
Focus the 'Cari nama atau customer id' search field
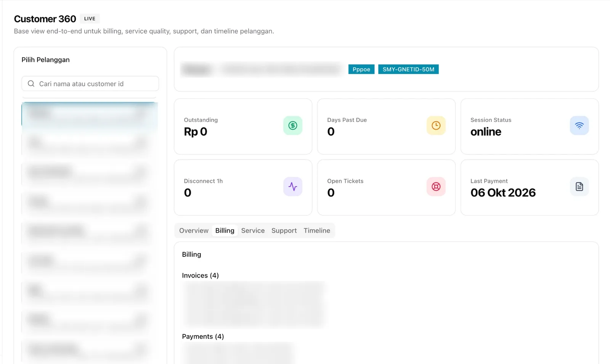pyautogui.click(x=90, y=84)
